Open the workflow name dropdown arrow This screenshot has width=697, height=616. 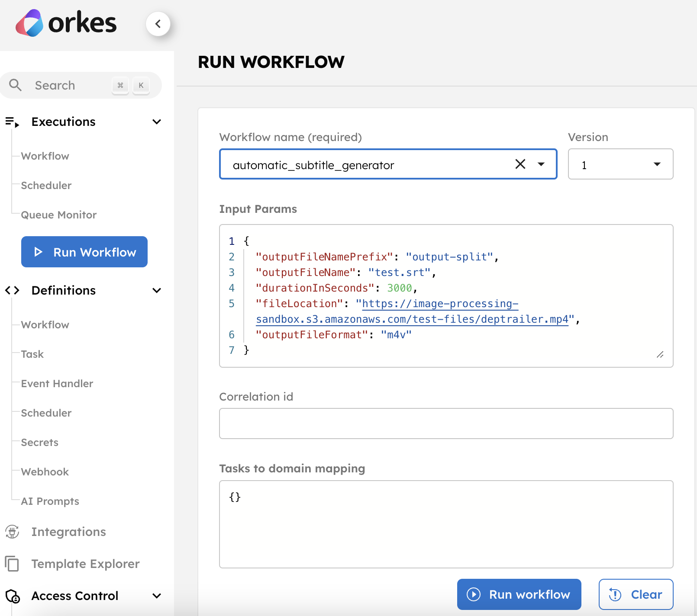pos(541,164)
